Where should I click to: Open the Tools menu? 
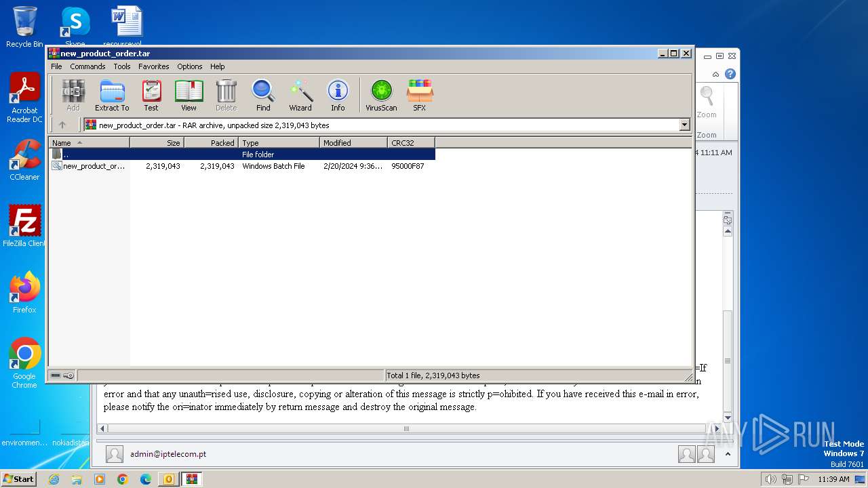(x=122, y=66)
